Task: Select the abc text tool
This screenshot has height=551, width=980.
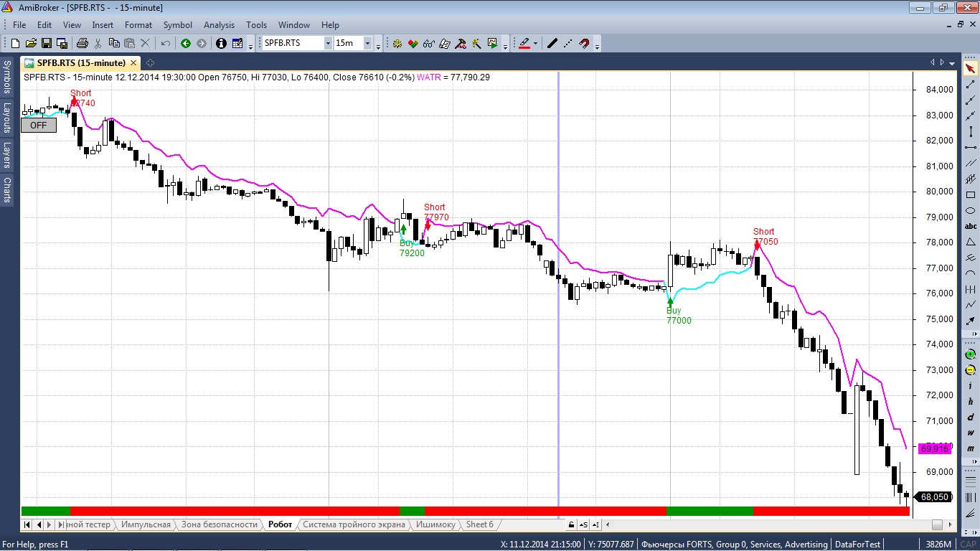Action: (x=971, y=226)
